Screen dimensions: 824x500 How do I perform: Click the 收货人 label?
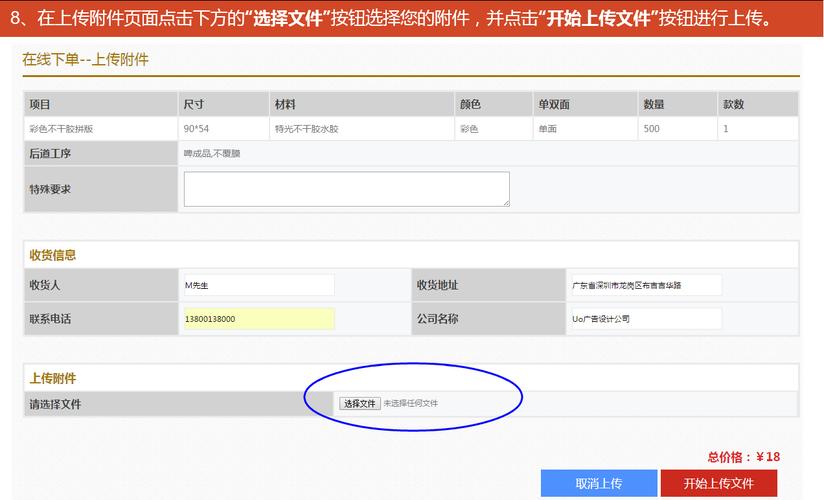(x=45, y=285)
